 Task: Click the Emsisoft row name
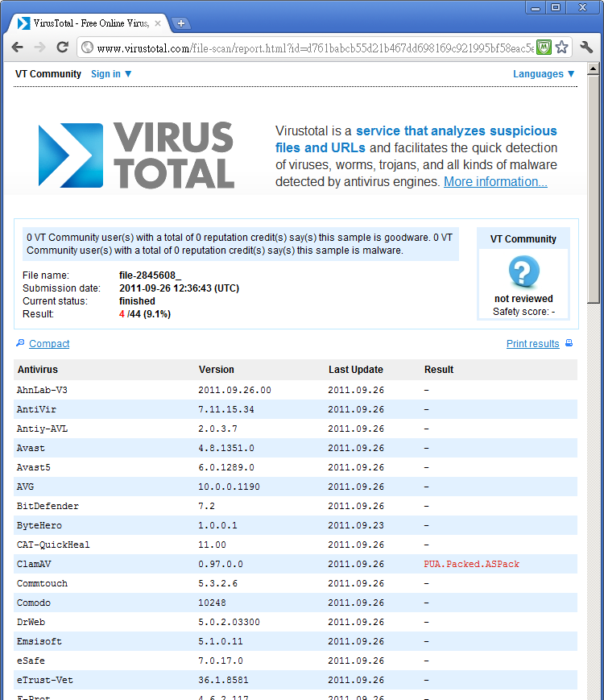point(39,641)
